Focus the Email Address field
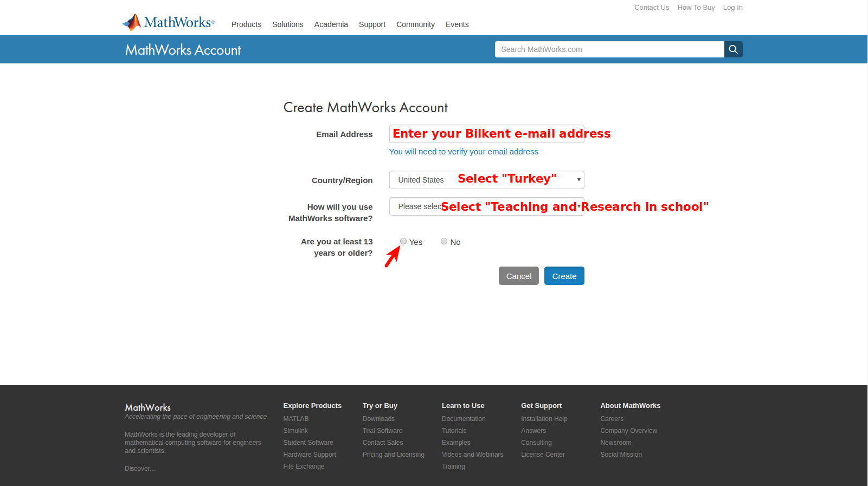 (x=486, y=134)
